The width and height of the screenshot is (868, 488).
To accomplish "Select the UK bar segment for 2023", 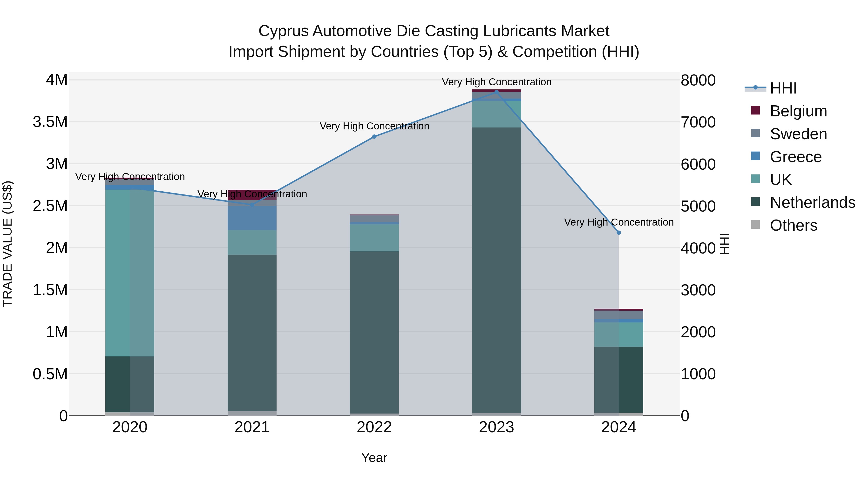I will (496, 114).
